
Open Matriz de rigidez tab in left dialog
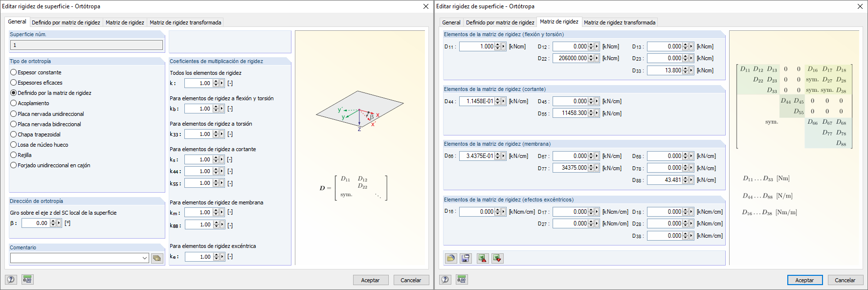tap(125, 22)
